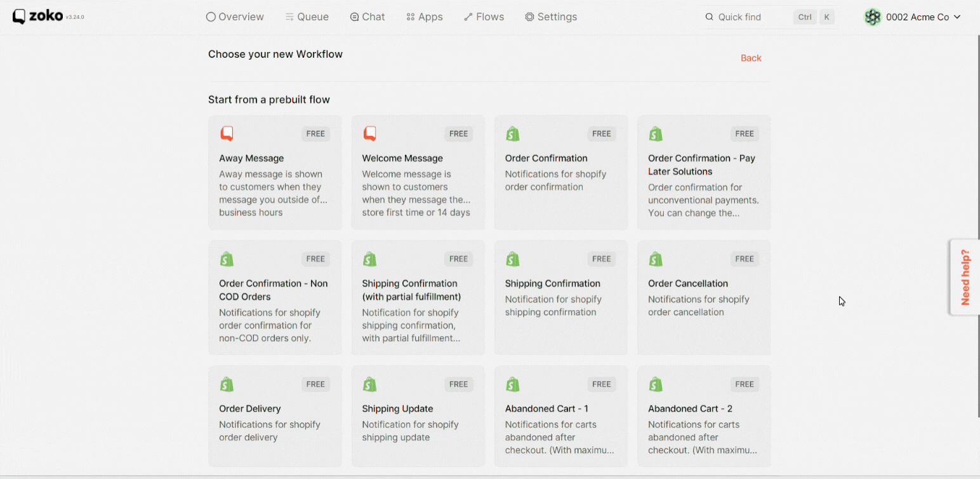Click the Shopify icon on Shipping Update
This screenshot has height=479, width=980.
tap(369, 384)
